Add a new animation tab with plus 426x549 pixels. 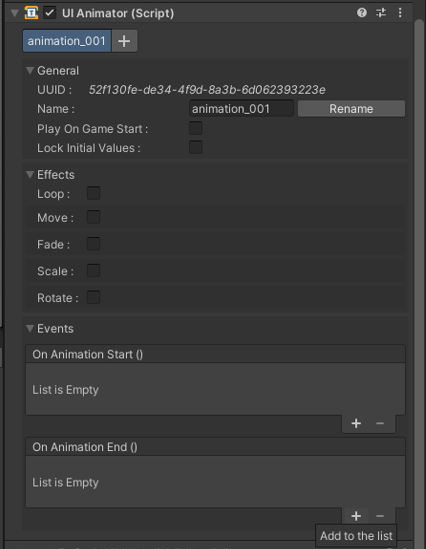124,41
